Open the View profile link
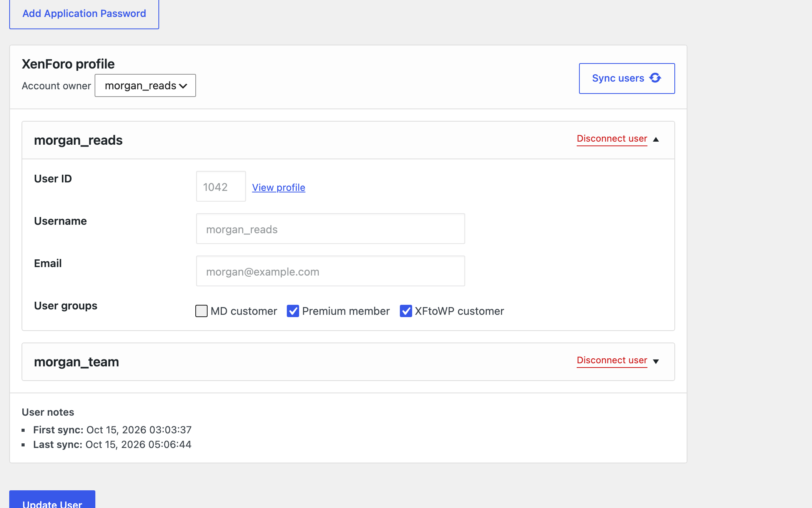The image size is (812, 508). pyautogui.click(x=279, y=187)
